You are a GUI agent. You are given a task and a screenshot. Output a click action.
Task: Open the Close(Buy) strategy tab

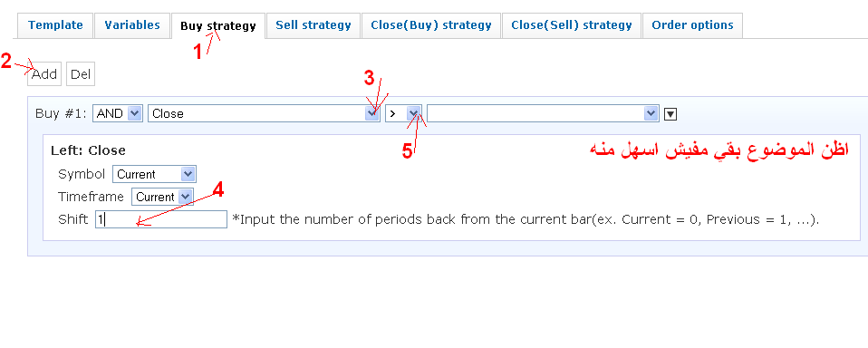pos(431,24)
